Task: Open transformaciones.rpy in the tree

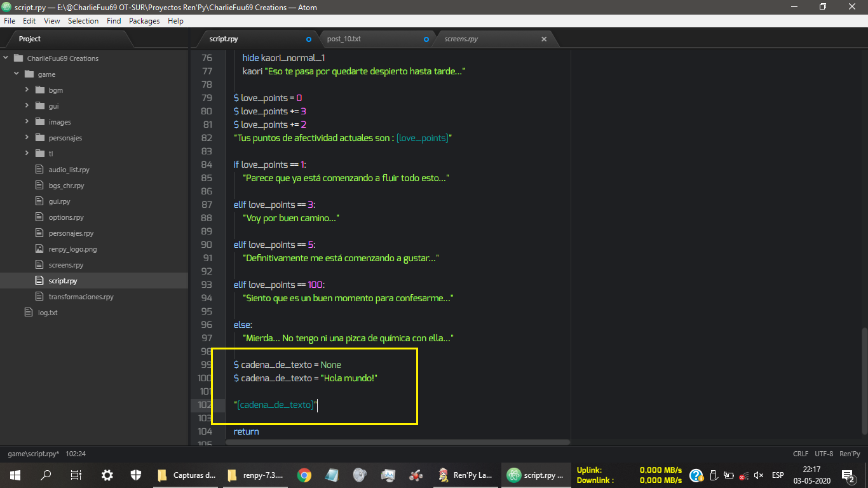Action: [81, 297]
